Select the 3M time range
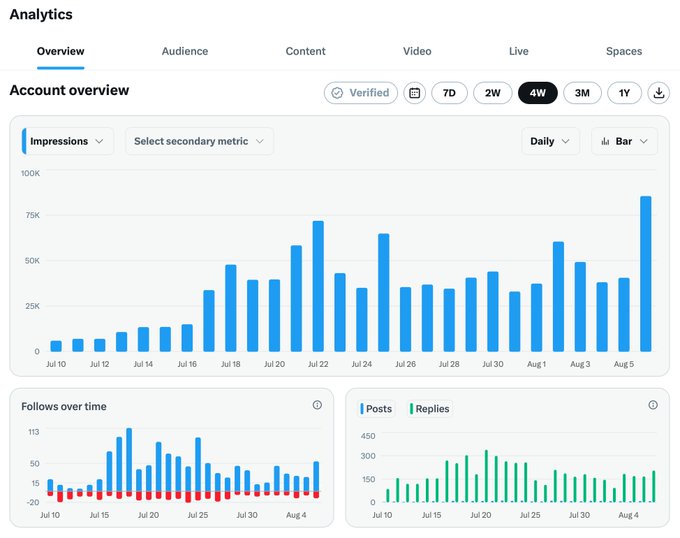 coord(582,93)
